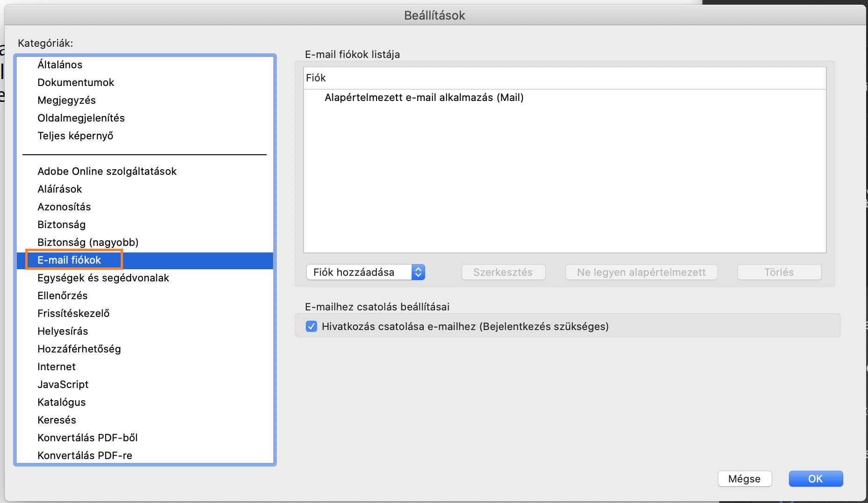Choose the Keresés category
The height and width of the screenshot is (503, 868).
(145, 420)
